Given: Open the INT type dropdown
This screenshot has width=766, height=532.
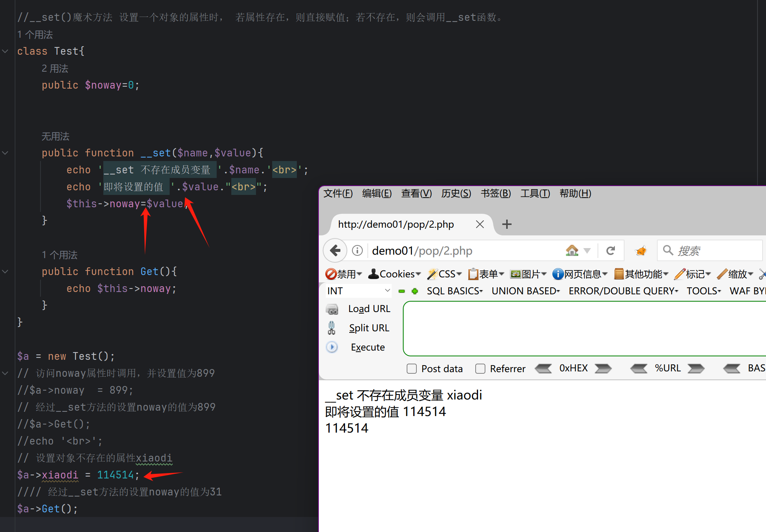Looking at the screenshot, I should pos(359,291).
